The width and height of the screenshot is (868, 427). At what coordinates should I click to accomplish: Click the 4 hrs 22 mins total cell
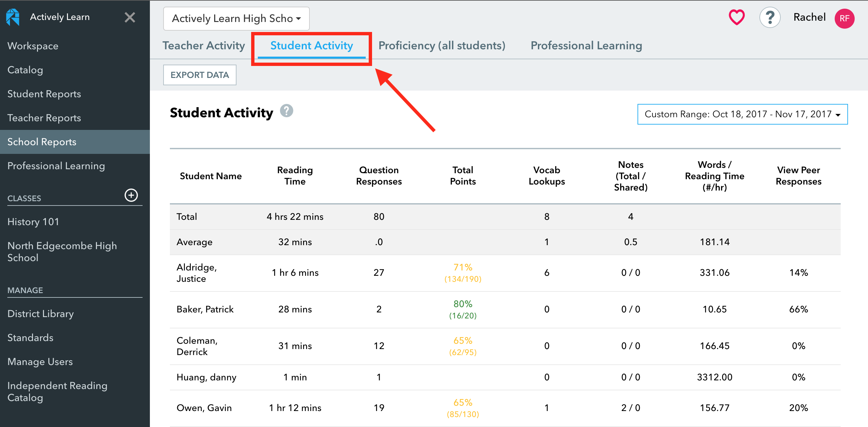click(x=295, y=217)
